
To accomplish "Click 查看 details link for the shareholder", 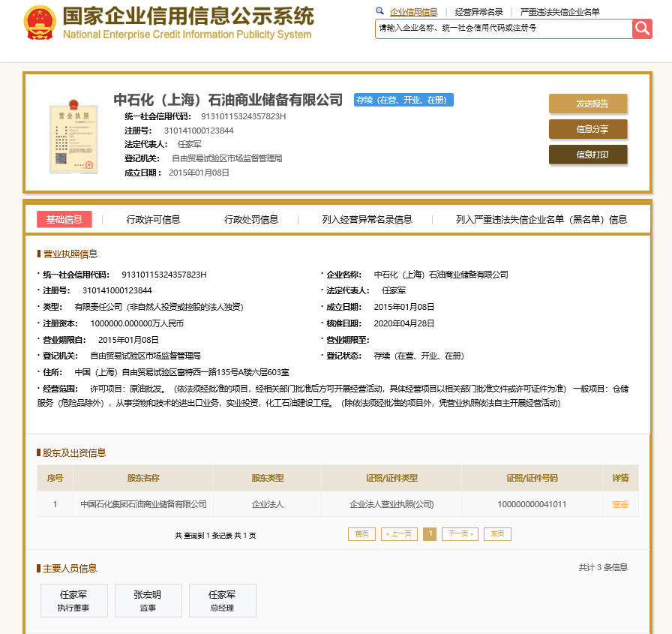I will 620,504.
